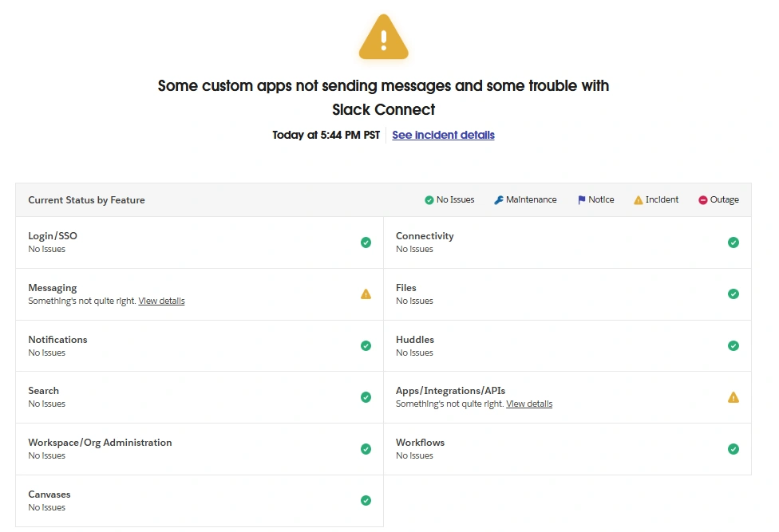Click the Outage red circle legend icon
The image size is (779, 532).
click(703, 200)
